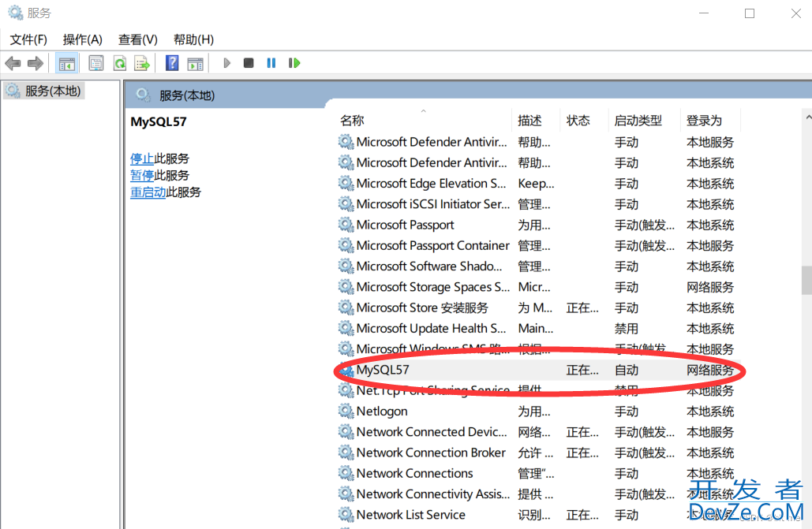Click the gear icon of Netlogon row
This screenshot has width=812, height=529.
click(x=346, y=411)
